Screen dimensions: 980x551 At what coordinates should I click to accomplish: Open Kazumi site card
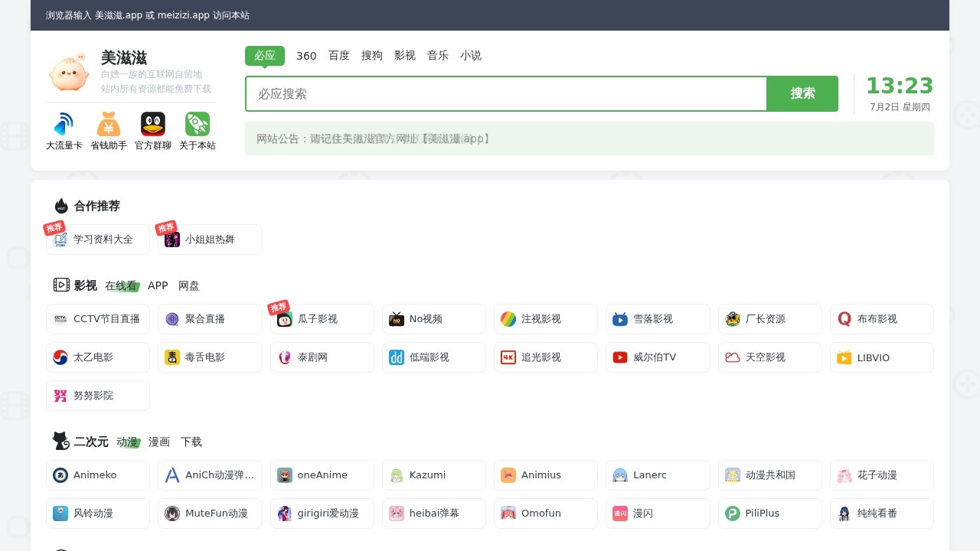coord(434,475)
